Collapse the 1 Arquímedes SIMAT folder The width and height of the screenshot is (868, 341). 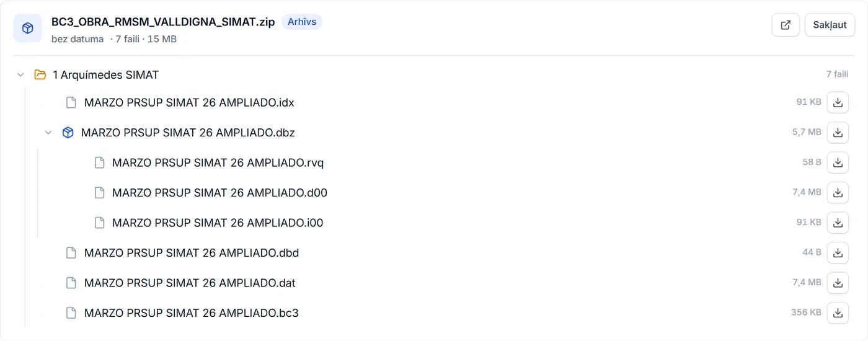(20, 75)
